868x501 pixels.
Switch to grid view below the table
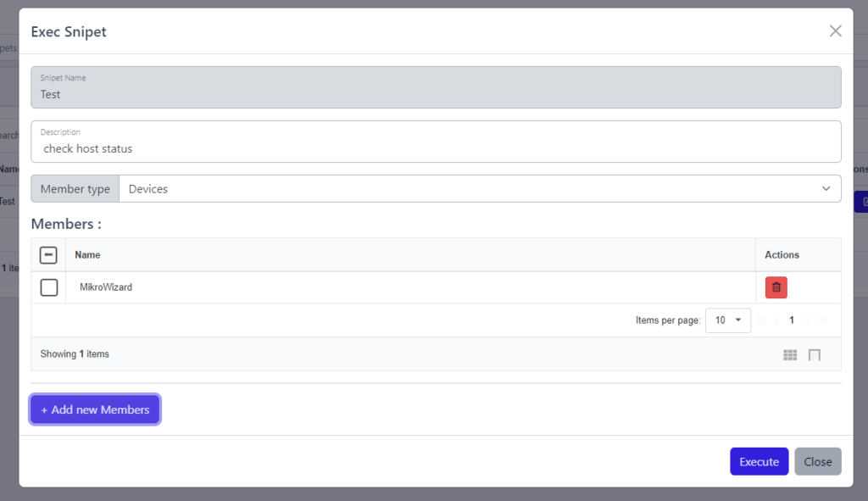(x=790, y=354)
